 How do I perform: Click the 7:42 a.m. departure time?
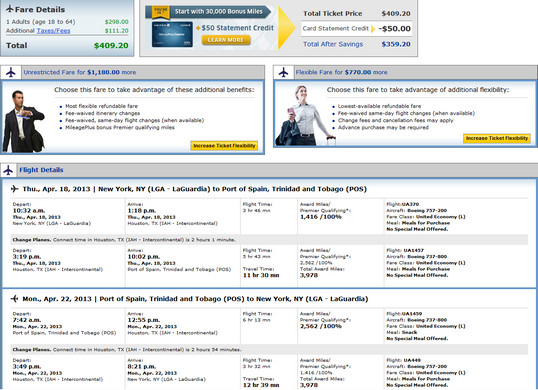(x=27, y=320)
